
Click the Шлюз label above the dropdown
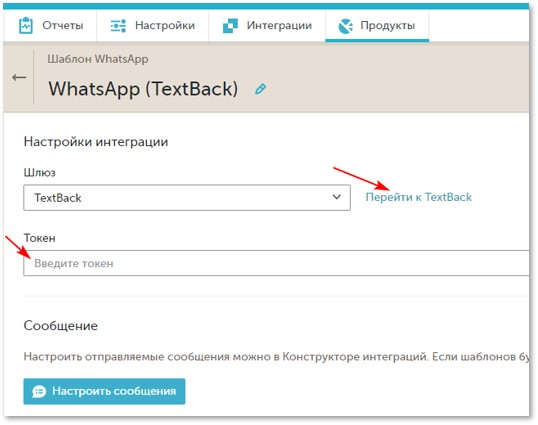(39, 173)
